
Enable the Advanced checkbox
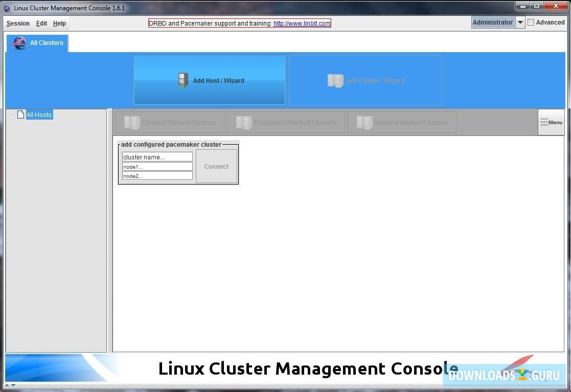point(531,22)
